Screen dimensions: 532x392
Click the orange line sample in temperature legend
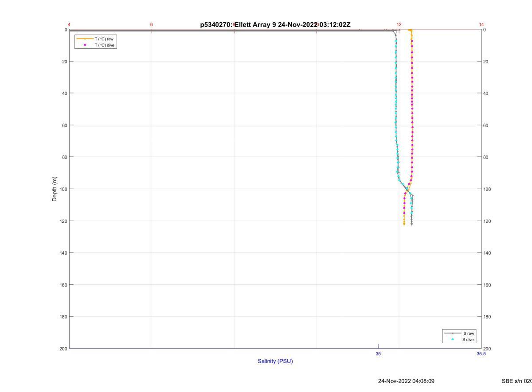(x=85, y=39)
